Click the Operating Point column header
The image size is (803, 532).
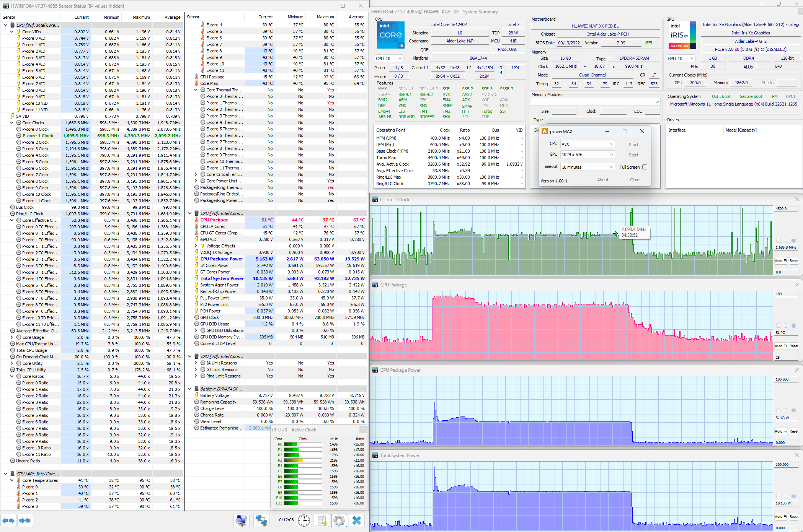[397, 130]
